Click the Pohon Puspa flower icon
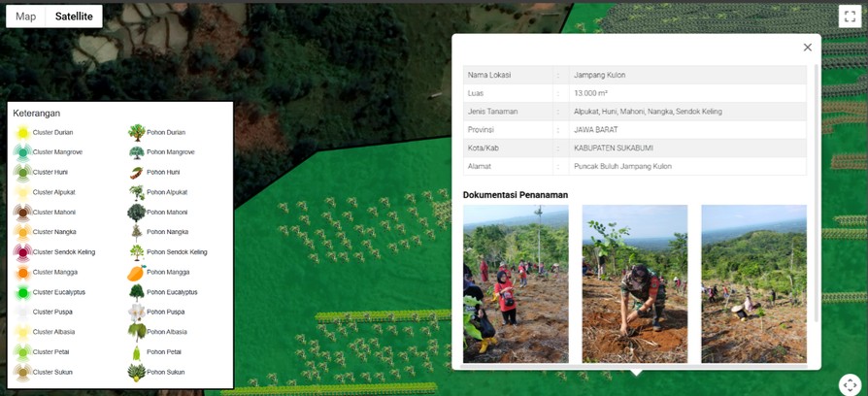Viewport: 868px width, 396px height. point(136,312)
